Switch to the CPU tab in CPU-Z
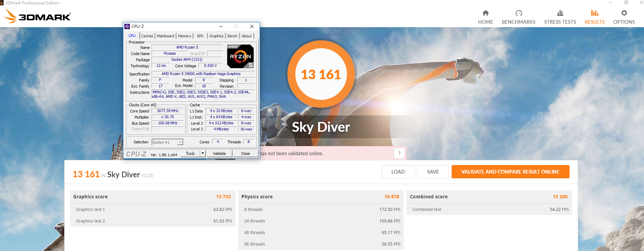Viewport: 644px width, 251px height. coord(132,36)
